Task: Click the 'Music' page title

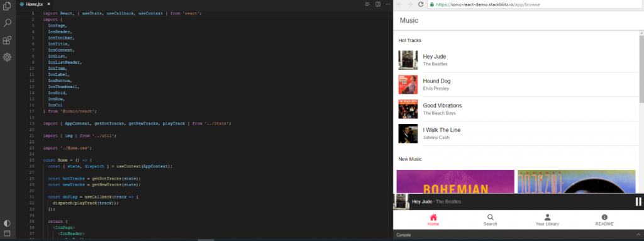Action: point(409,20)
